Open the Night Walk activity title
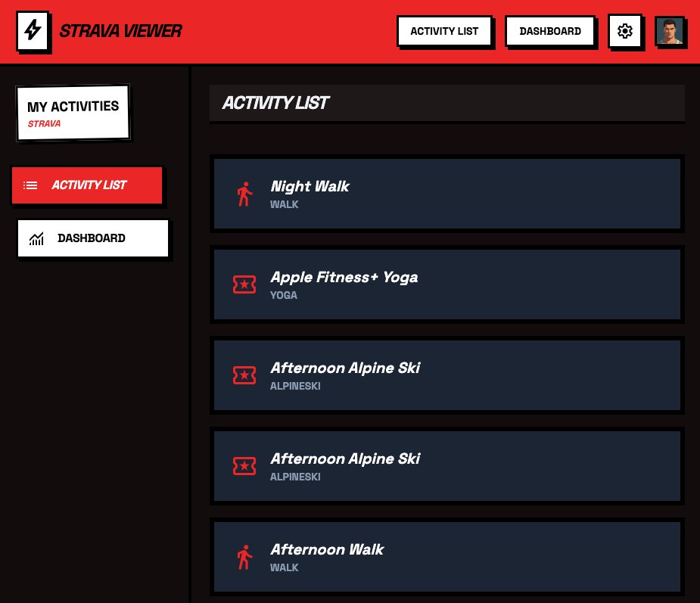The height and width of the screenshot is (603, 700). pos(310,186)
